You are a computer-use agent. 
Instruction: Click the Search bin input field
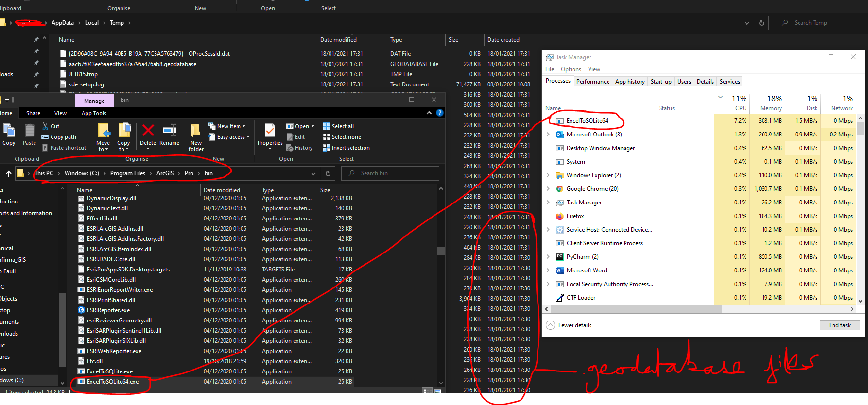pos(390,173)
